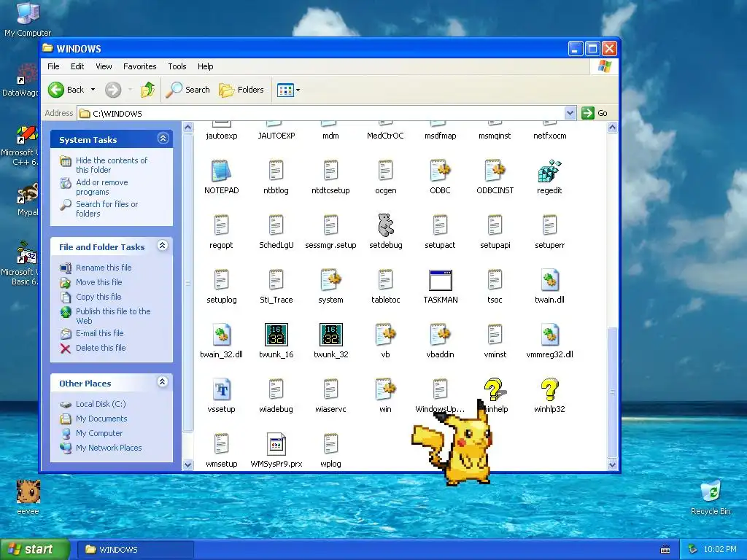Viewport: 747px width, 560px height.
Task: Select the twain.dll file icon
Action: click(549, 280)
